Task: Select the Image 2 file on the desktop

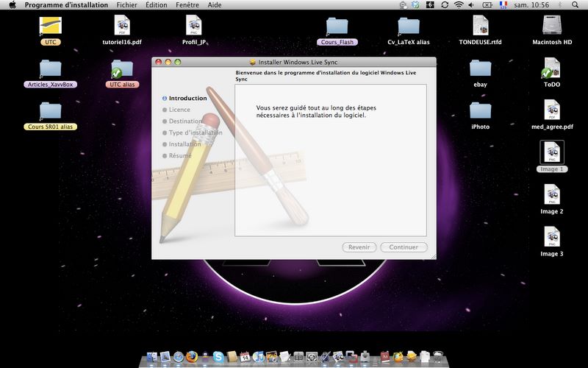Action: (552, 199)
